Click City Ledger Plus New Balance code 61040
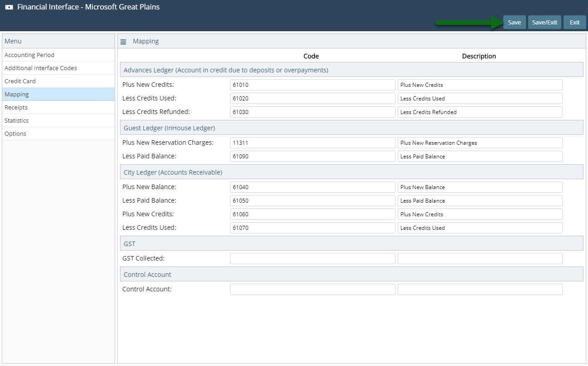This screenshot has width=588, height=366. [313, 187]
